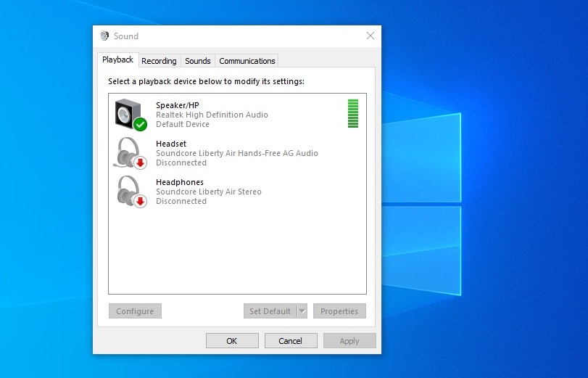Close the Sound dialog window
The height and width of the screenshot is (378, 588).
[370, 36]
